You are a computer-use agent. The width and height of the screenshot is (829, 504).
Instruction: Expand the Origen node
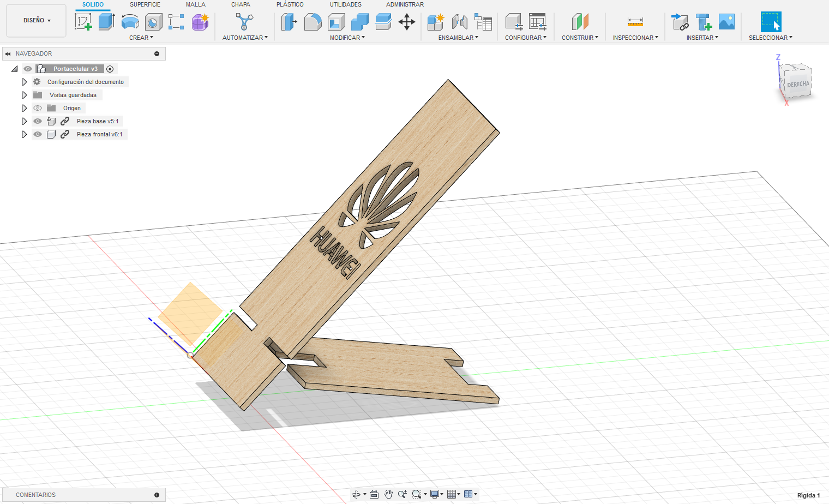tap(24, 108)
